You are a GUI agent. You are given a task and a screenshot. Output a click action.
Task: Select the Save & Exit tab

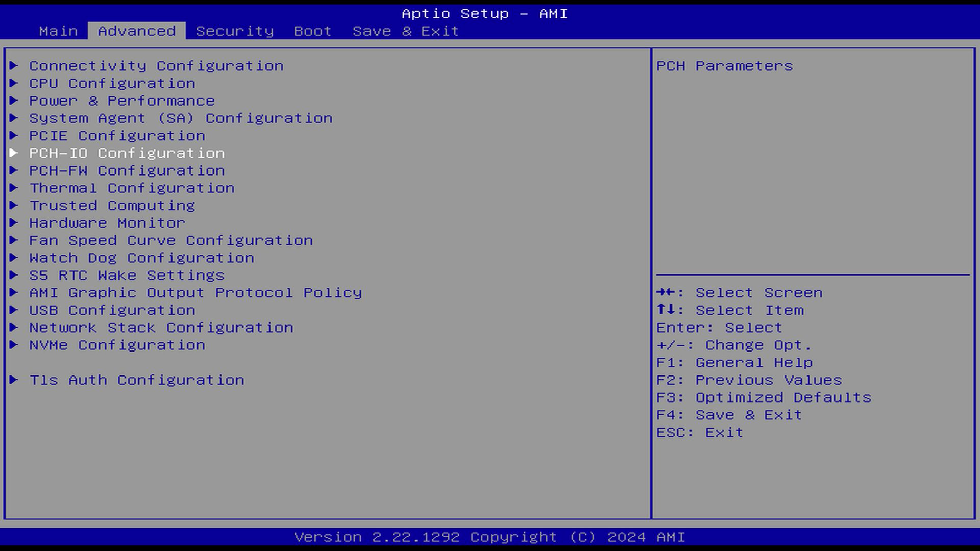click(405, 31)
